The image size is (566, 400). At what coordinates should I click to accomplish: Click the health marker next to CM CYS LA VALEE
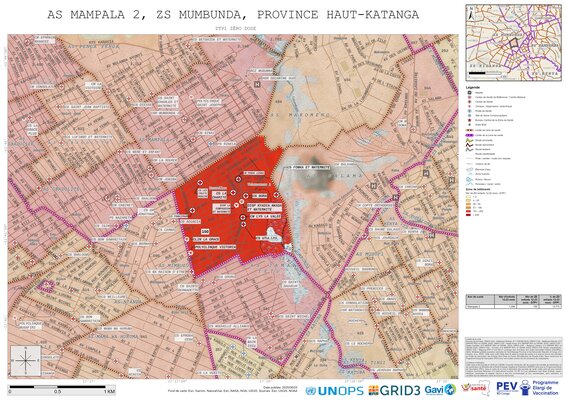click(x=243, y=217)
